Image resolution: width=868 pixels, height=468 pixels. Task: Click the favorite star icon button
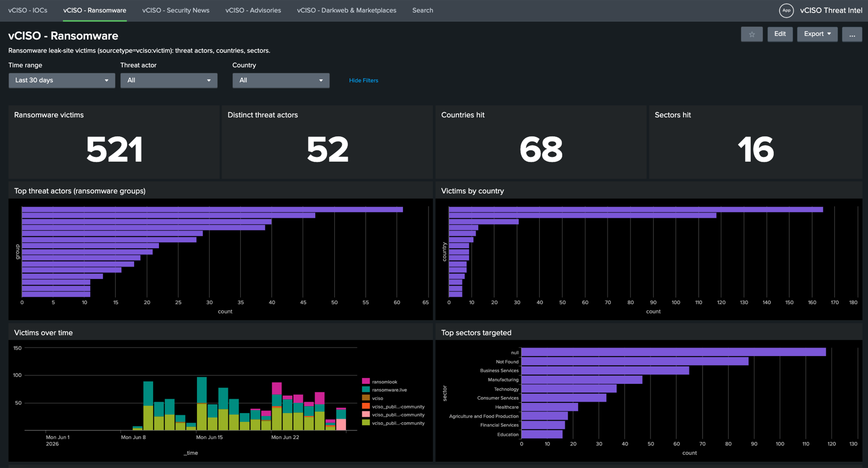(752, 34)
